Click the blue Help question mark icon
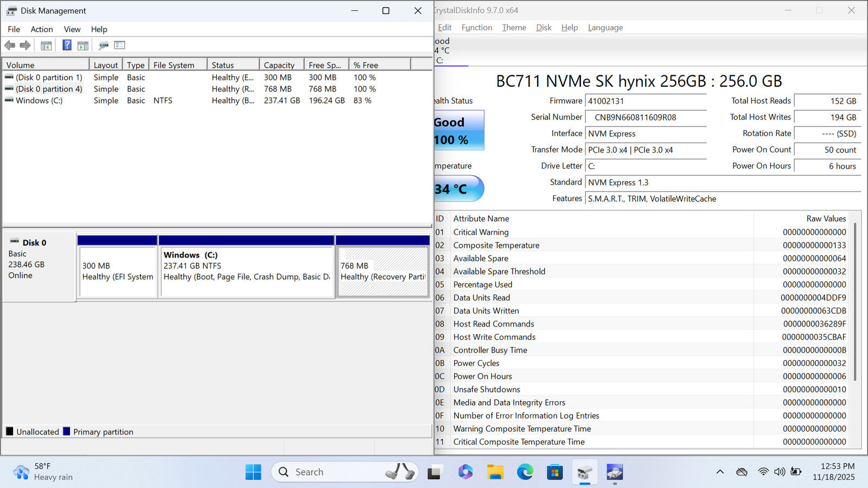This screenshot has height=488, width=868. click(x=67, y=46)
